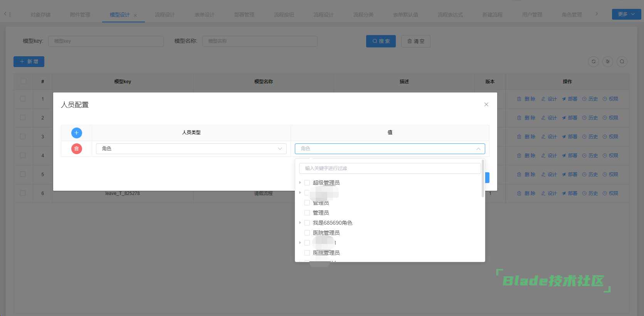Viewport: 644px width, 316px height.
Task: Switch to the 流程分类 tab
Action: 363,15
